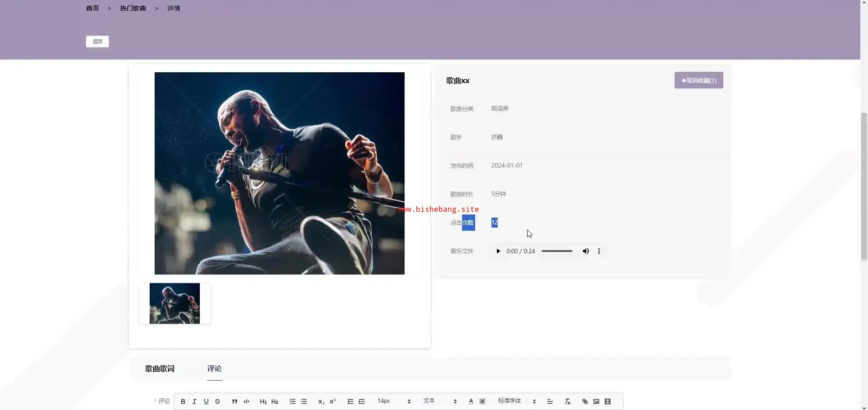868x410 pixels.
Task: Open the 文本 heading style dropdown
Action: click(x=440, y=401)
